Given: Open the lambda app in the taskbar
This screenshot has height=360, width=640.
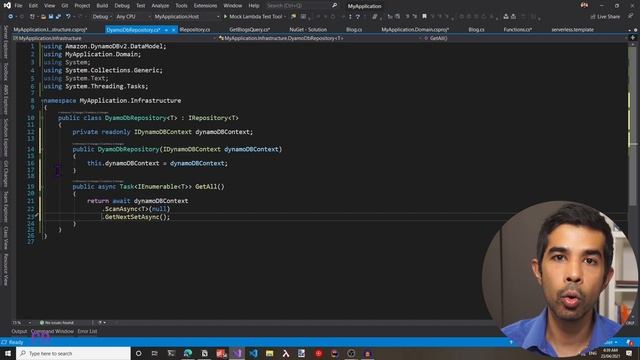Looking at the screenshot, I should (286, 353).
